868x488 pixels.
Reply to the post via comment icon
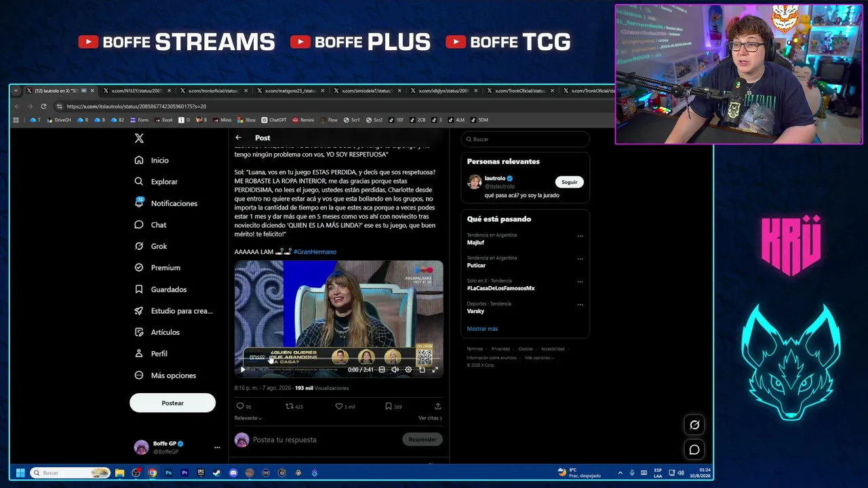(239, 406)
